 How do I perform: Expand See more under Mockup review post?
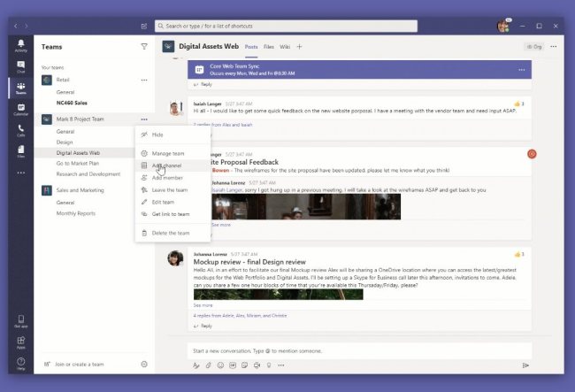coord(203,305)
